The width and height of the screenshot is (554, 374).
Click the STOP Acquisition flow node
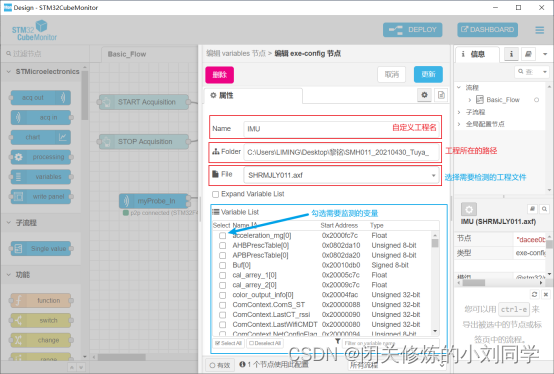(x=144, y=142)
